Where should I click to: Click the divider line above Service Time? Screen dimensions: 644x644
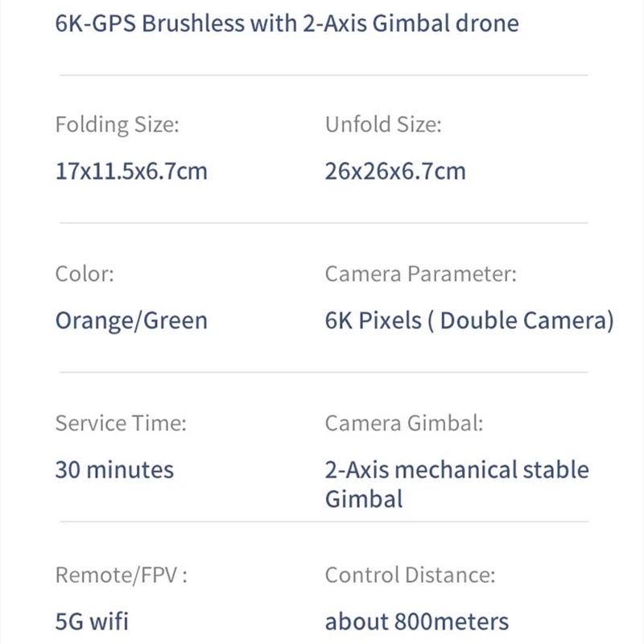[x=324, y=372]
